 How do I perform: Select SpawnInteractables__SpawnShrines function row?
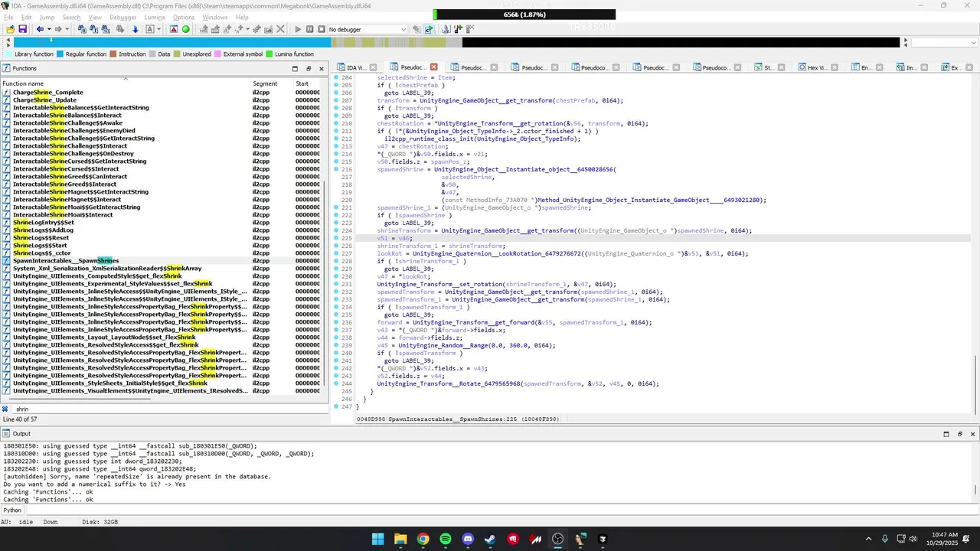point(163,260)
